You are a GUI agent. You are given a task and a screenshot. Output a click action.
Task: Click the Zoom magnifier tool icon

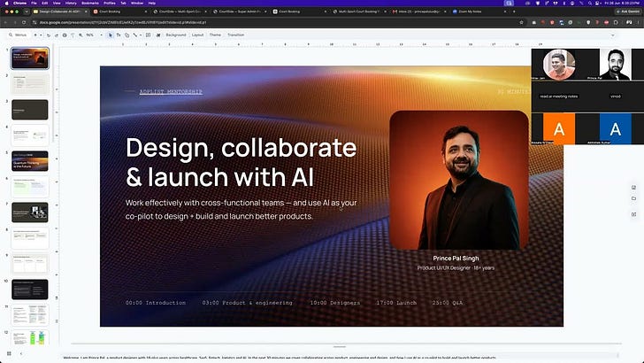[80, 35]
